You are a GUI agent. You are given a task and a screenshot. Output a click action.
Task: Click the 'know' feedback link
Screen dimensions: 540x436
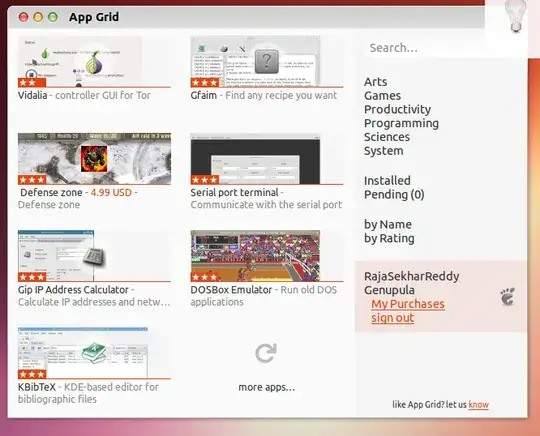click(x=478, y=404)
